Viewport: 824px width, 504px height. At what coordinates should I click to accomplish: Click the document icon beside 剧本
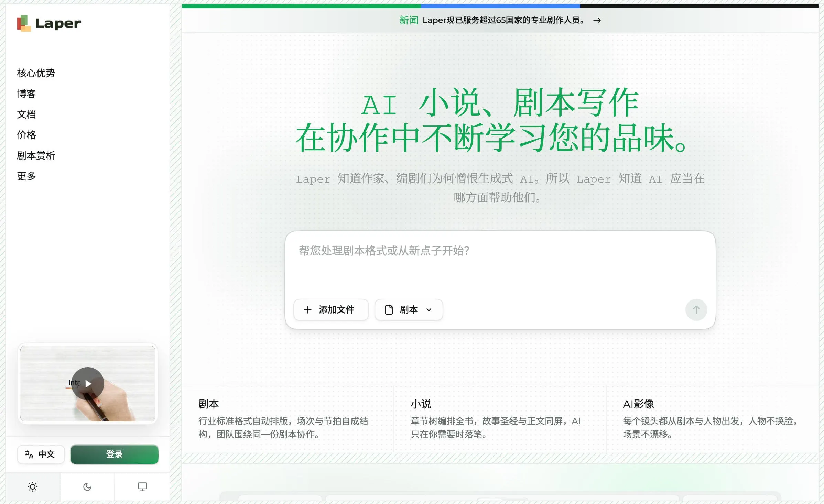tap(389, 310)
